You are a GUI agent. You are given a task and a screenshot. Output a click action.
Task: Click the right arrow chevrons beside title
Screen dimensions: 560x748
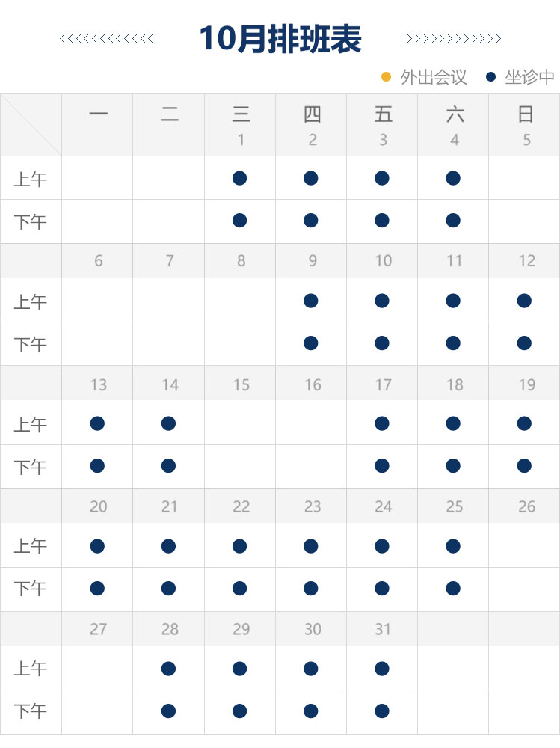pos(453,39)
